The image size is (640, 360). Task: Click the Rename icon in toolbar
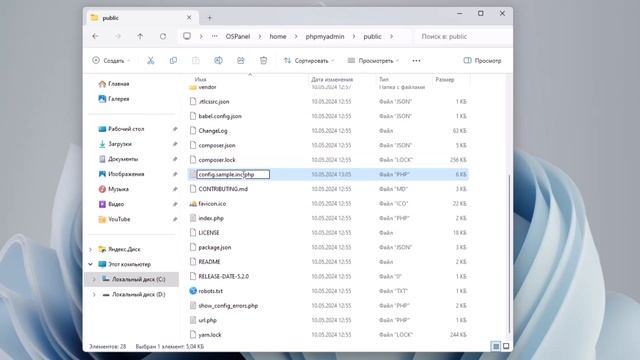click(x=218, y=60)
